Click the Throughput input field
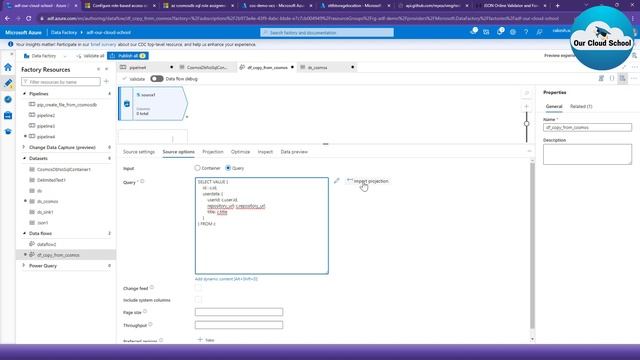Screen dimensions: 640x360 click(x=239, y=325)
